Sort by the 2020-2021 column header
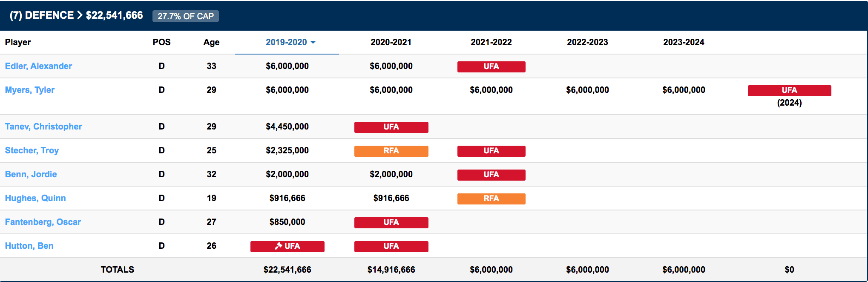Viewport: 868px width, 282px height. (391, 42)
